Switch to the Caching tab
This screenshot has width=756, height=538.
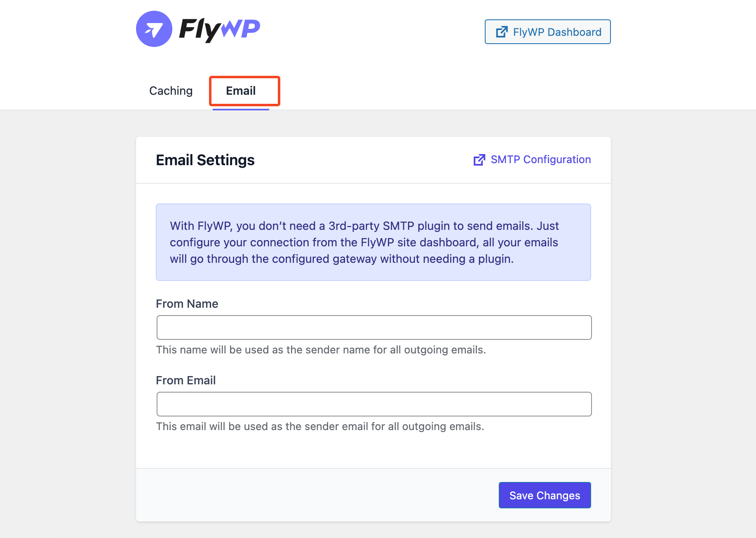pos(171,91)
